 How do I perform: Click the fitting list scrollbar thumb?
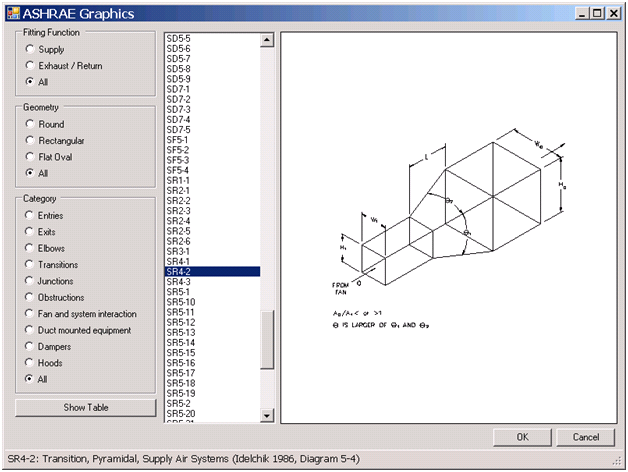click(267, 339)
